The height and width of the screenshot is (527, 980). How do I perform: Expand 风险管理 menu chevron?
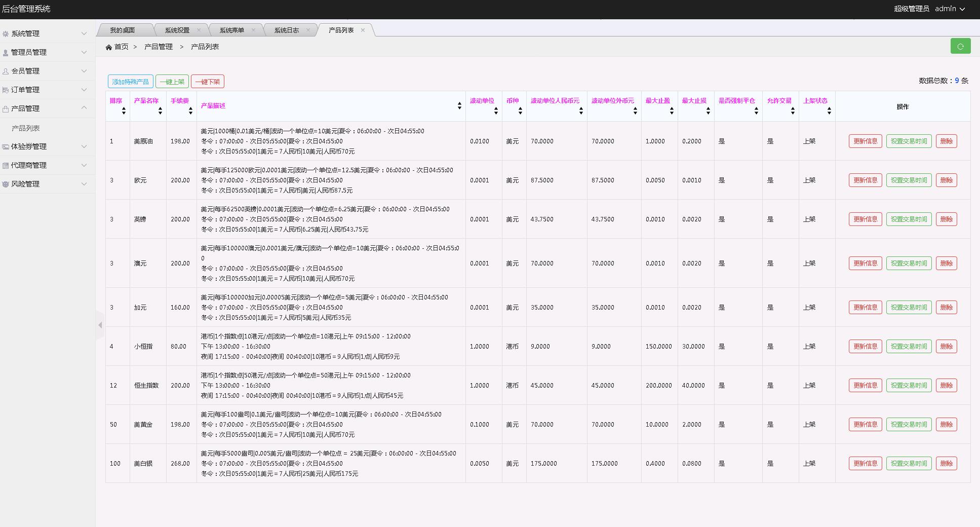pos(84,184)
